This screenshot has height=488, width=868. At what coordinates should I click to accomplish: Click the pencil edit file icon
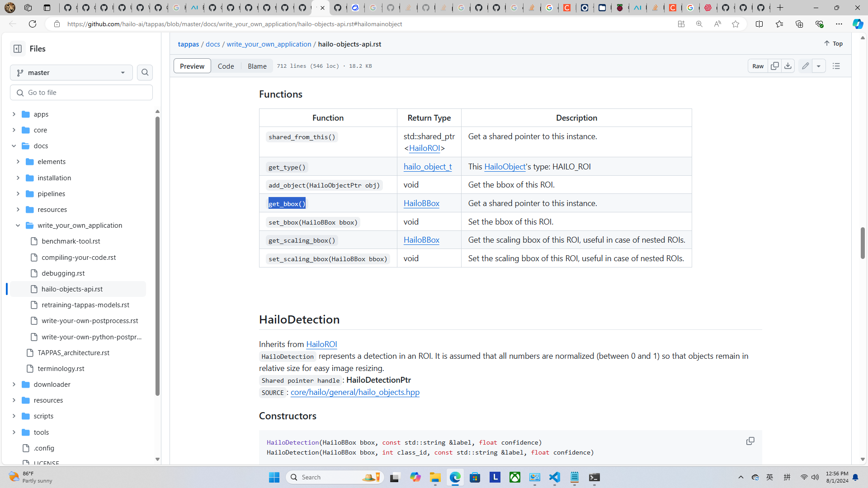805,66
